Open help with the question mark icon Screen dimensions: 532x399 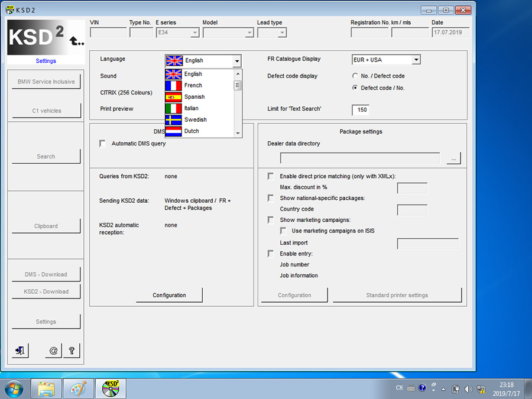click(x=72, y=351)
